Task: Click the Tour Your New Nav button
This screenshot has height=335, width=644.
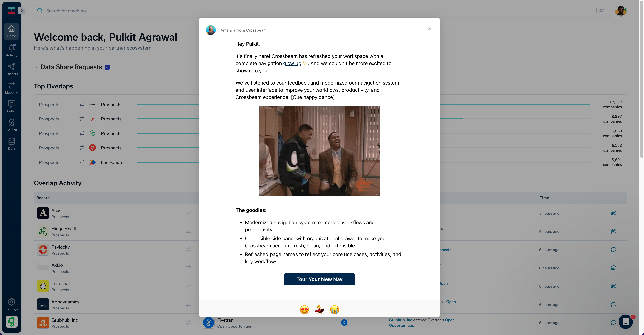Action: 319,279
